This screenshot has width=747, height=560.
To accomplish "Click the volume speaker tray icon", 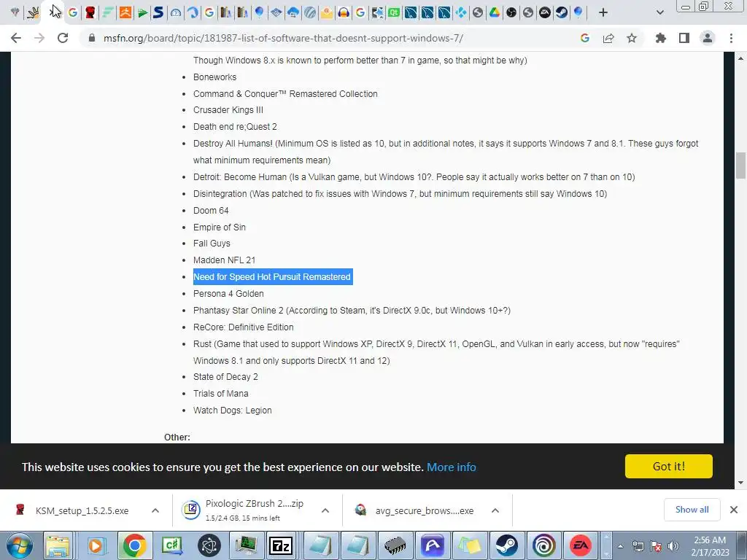I will (x=673, y=546).
